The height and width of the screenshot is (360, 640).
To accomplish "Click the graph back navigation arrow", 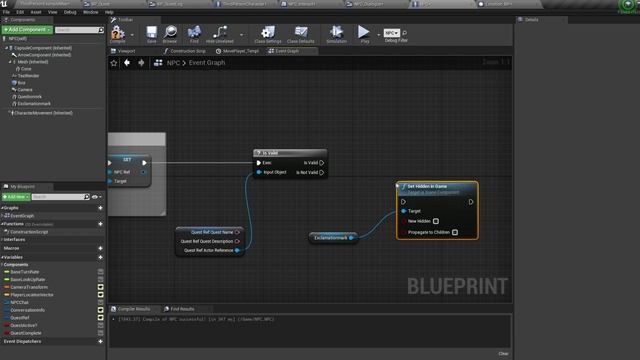I will tap(127, 62).
